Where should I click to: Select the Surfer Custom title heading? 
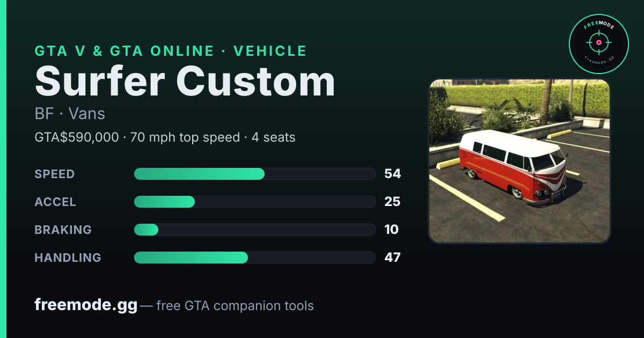(x=185, y=82)
